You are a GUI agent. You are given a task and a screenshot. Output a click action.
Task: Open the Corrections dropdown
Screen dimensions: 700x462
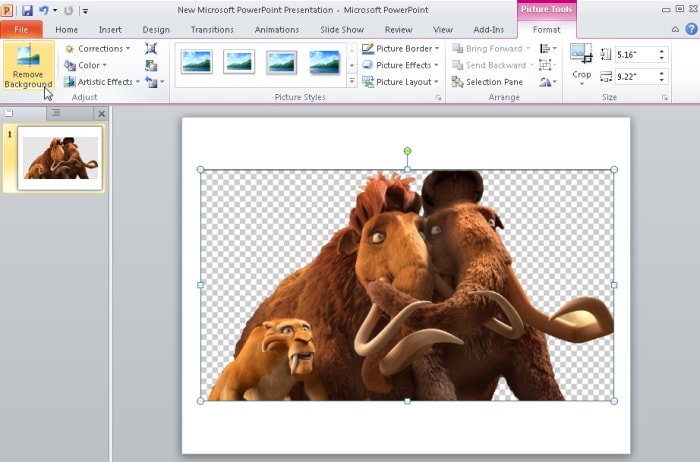[x=97, y=48]
